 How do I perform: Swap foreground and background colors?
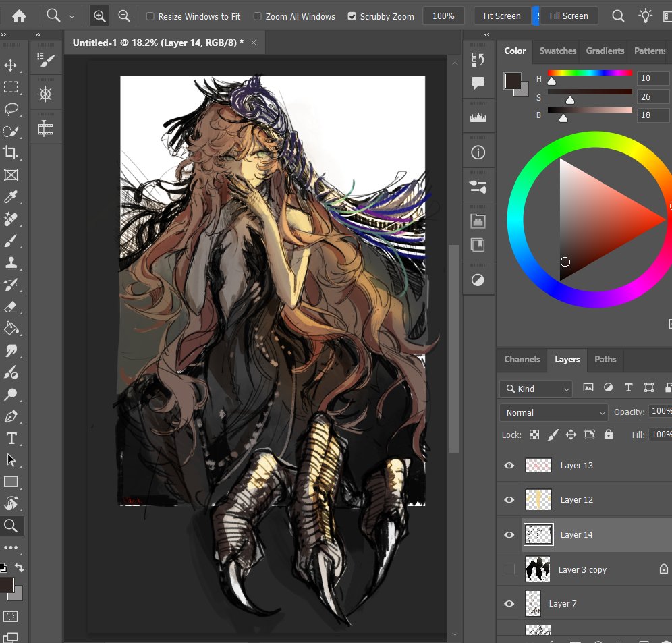pyautogui.click(x=19, y=568)
